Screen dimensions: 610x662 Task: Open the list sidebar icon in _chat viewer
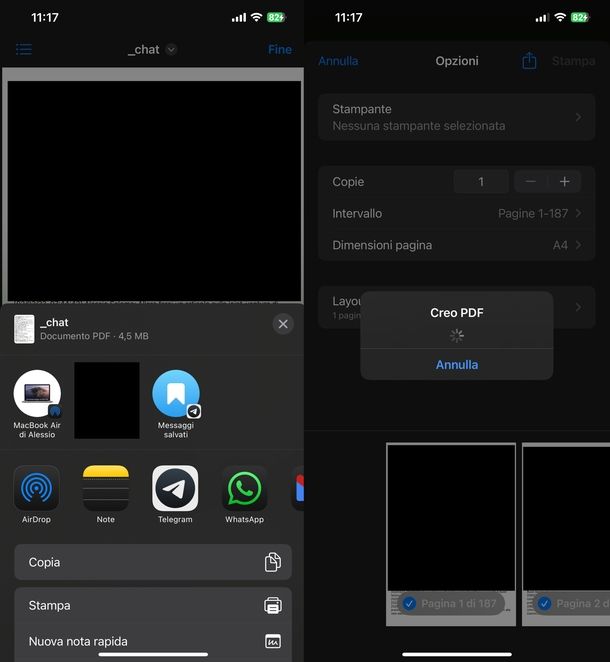click(24, 49)
